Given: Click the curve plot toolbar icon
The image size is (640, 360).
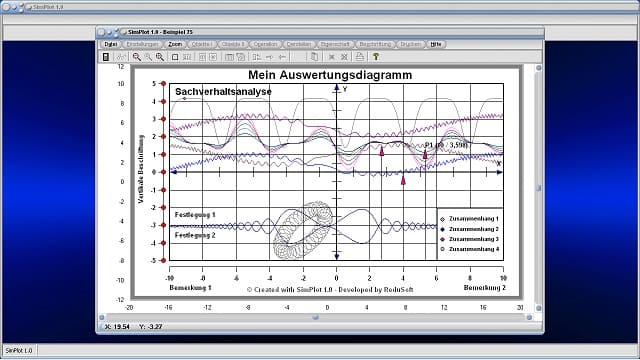Looking at the screenshot, I should pyautogui.click(x=121, y=57).
